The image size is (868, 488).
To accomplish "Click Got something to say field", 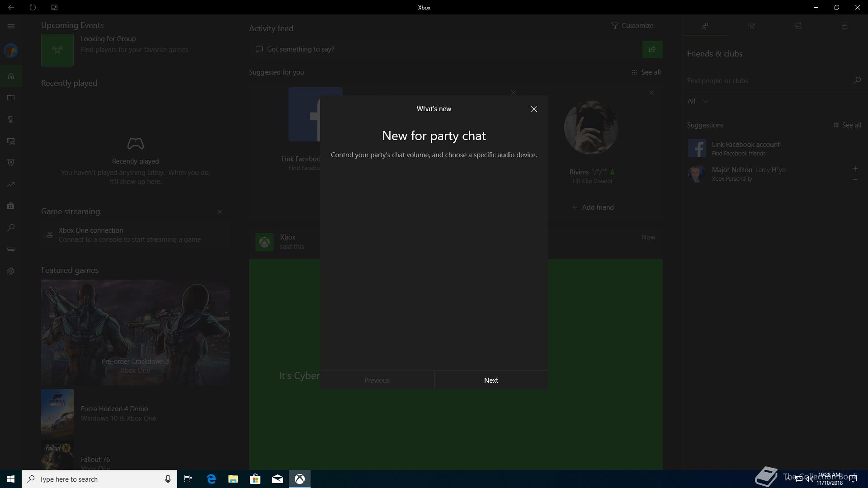I will [445, 50].
